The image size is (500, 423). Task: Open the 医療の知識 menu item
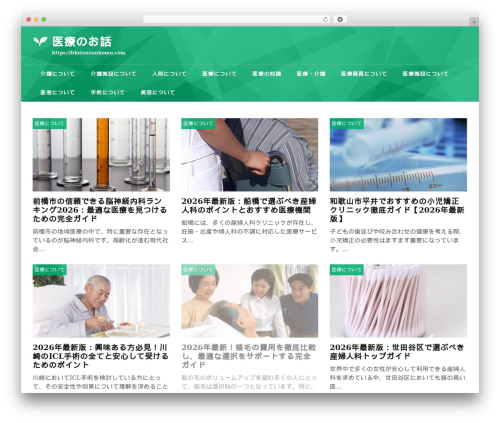pos(266,74)
